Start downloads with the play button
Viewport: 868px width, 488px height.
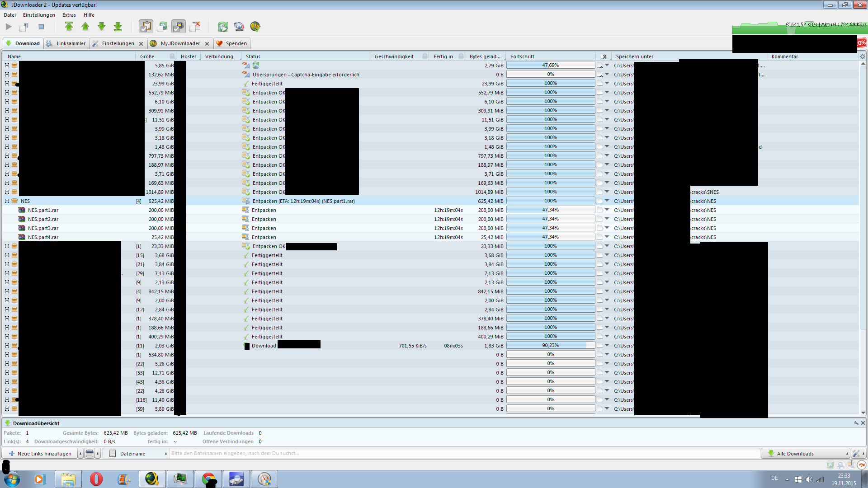(9, 27)
